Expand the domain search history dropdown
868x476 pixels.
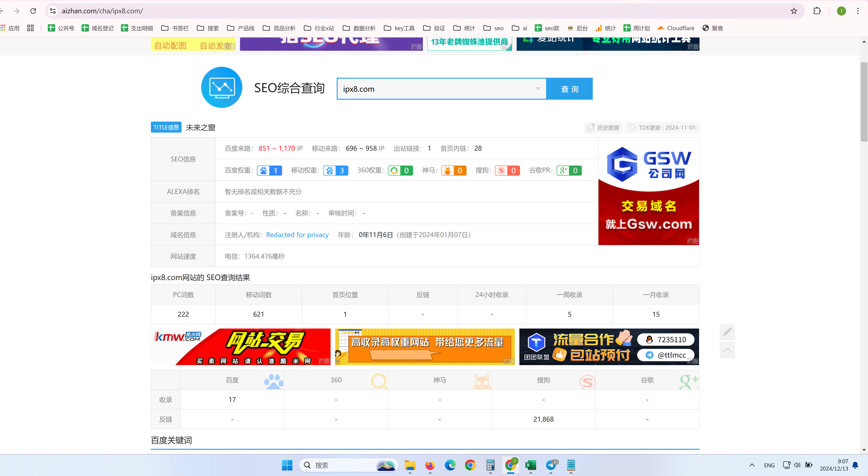(x=538, y=89)
